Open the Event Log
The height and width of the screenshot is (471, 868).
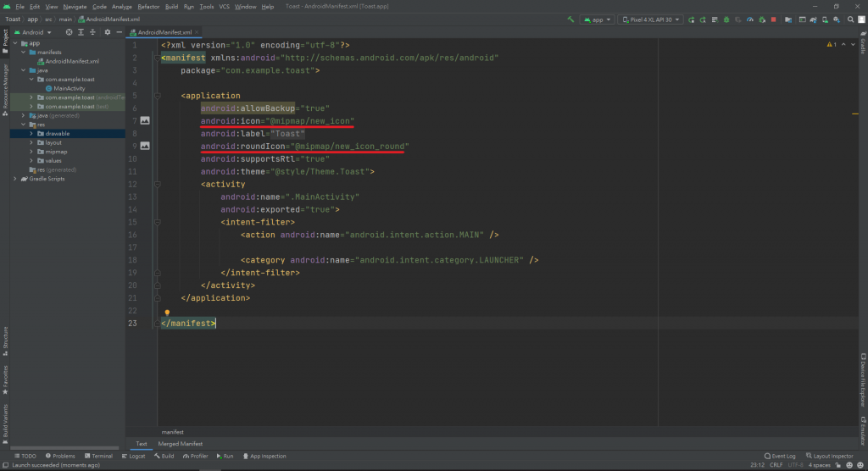(780, 456)
